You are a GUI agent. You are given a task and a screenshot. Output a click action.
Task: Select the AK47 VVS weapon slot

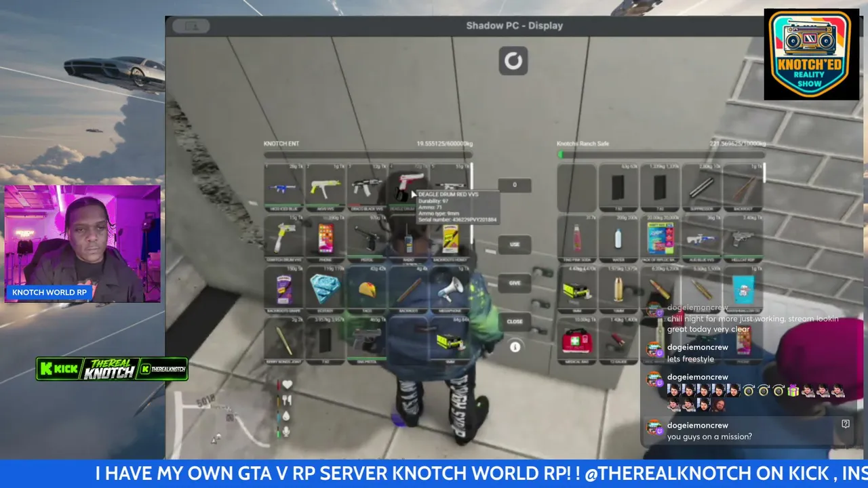325,187
